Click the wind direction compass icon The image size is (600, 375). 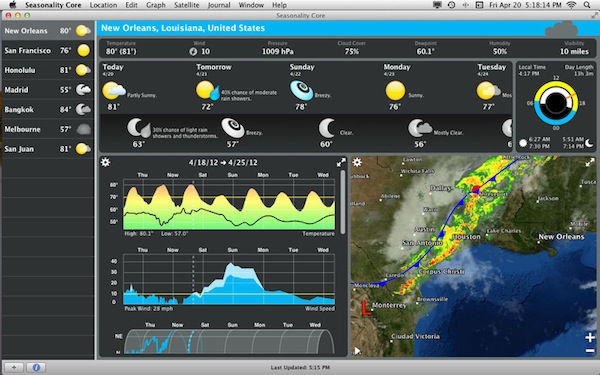(193, 52)
